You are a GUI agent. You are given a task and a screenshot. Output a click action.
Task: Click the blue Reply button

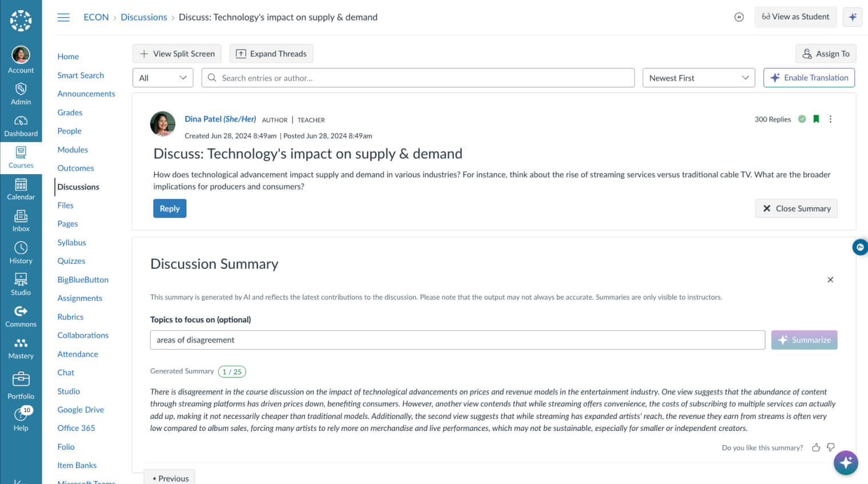pyautogui.click(x=170, y=209)
